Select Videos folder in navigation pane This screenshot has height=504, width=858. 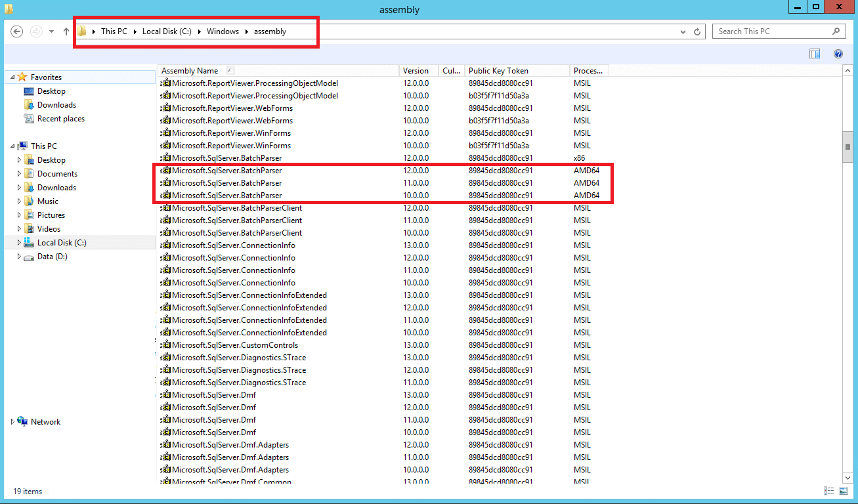[x=49, y=229]
